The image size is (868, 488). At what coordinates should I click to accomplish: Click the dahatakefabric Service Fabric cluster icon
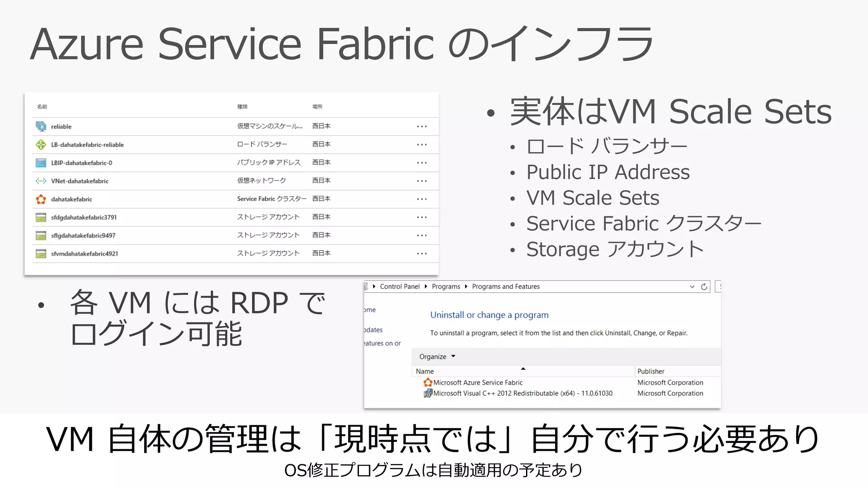[x=41, y=199]
